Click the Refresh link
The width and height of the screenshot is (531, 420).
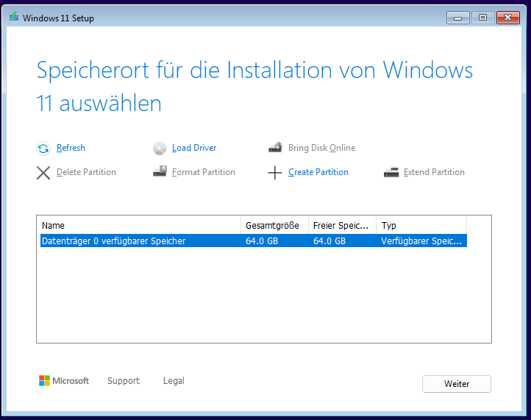[x=71, y=148]
